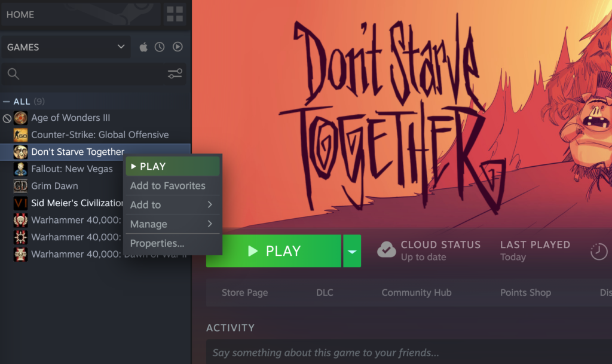This screenshot has height=364, width=612.
Task: Select Warhammer 40,000: Dawn of War icon
Action: click(x=21, y=255)
